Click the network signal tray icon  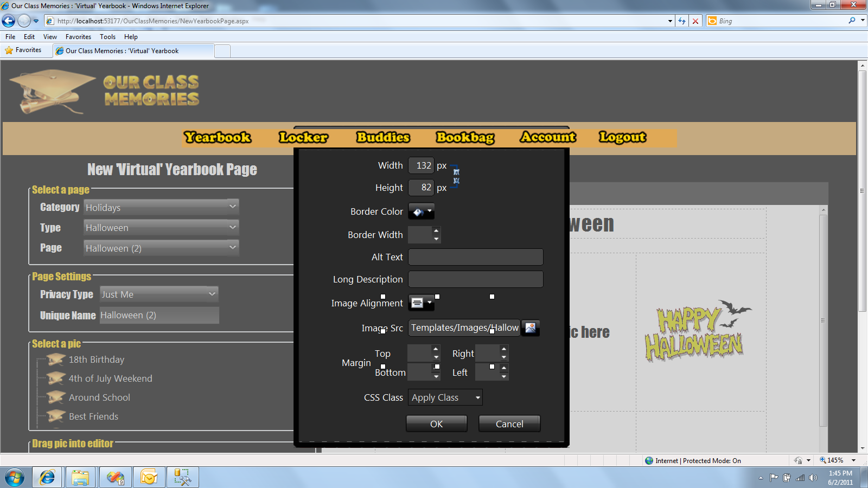tap(800, 478)
